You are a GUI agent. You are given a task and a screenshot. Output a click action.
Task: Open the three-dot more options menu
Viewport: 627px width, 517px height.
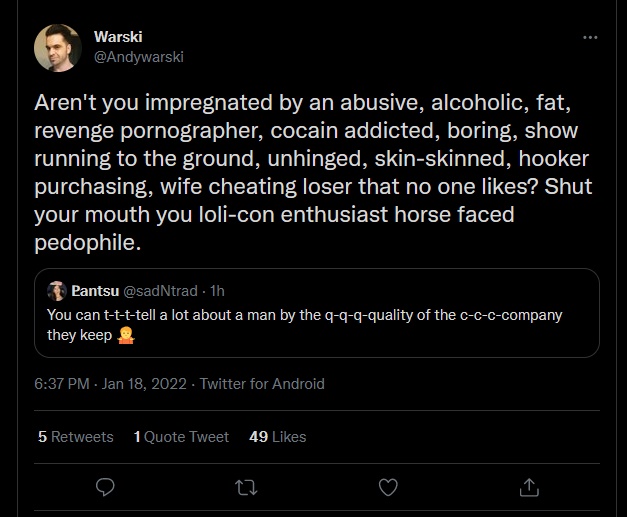590,38
